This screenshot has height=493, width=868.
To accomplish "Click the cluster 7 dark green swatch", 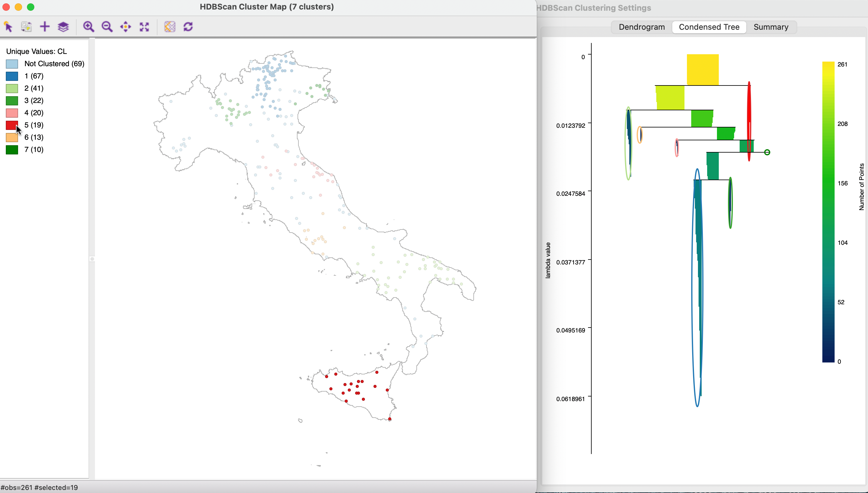I will point(12,150).
